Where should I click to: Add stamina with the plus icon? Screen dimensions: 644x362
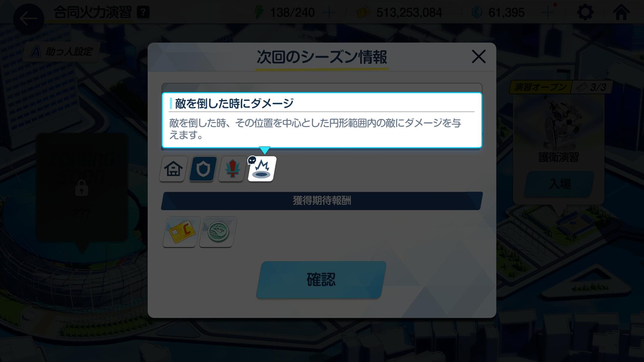point(328,13)
